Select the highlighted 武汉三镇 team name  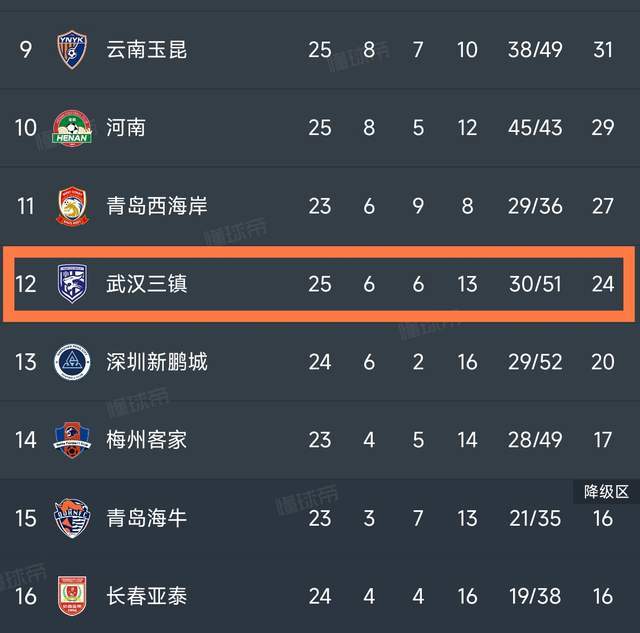(147, 283)
